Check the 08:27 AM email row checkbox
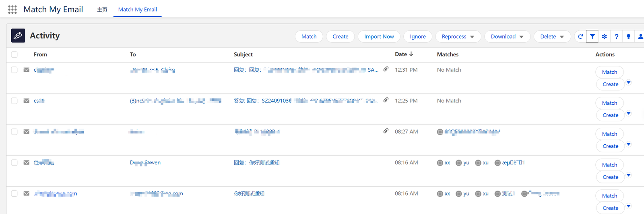The height and width of the screenshot is (214, 644). pyautogui.click(x=14, y=132)
